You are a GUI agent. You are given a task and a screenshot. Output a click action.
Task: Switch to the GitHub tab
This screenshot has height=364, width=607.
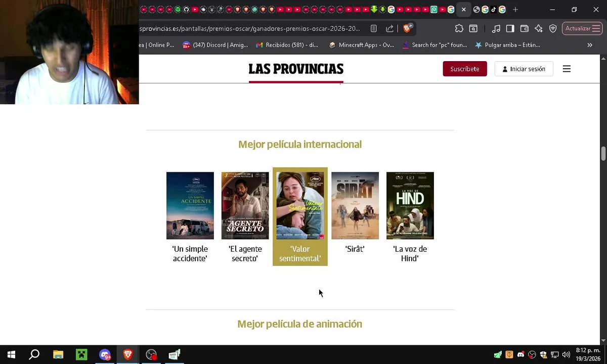186,10
